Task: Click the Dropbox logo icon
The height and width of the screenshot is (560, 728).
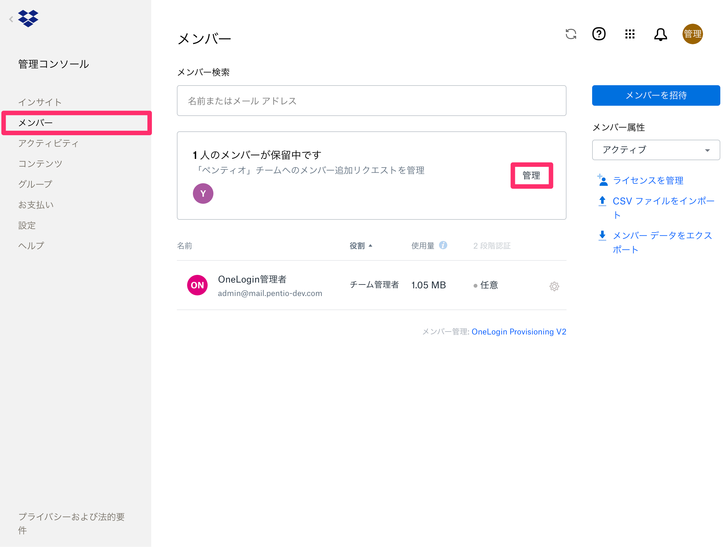Action: click(28, 18)
